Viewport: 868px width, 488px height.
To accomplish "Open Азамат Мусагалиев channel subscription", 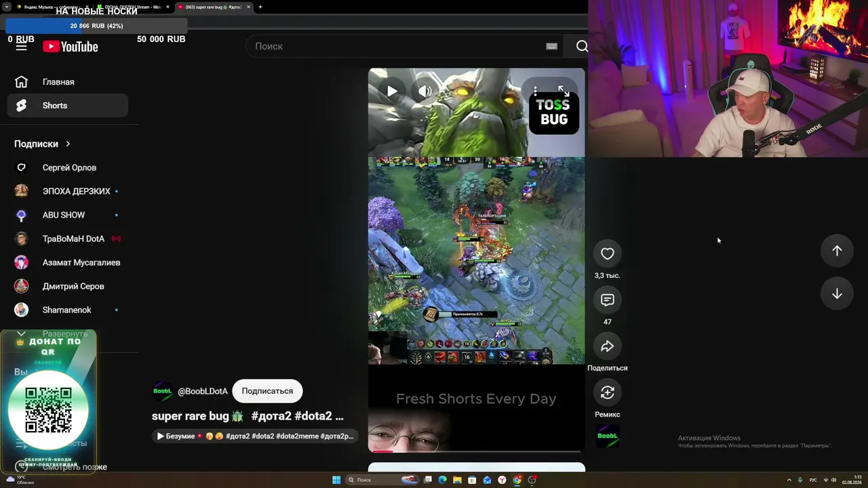I will (67, 262).
